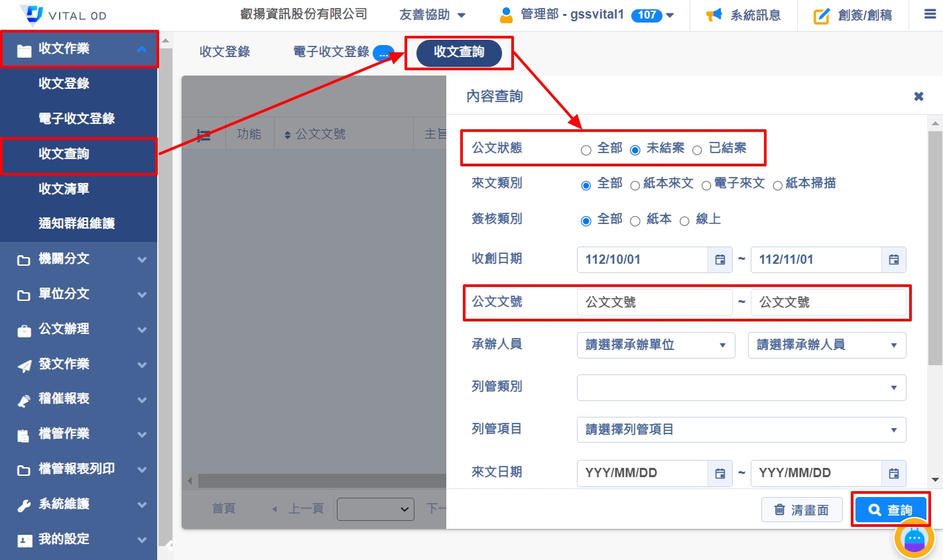Open the 請選擇承辦單位 dropdown
The image size is (943, 560).
(655, 345)
